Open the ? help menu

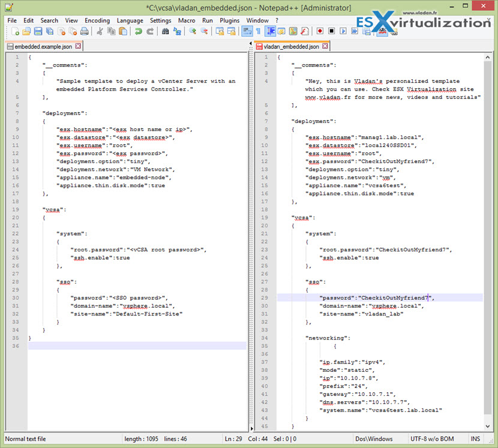(x=277, y=20)
